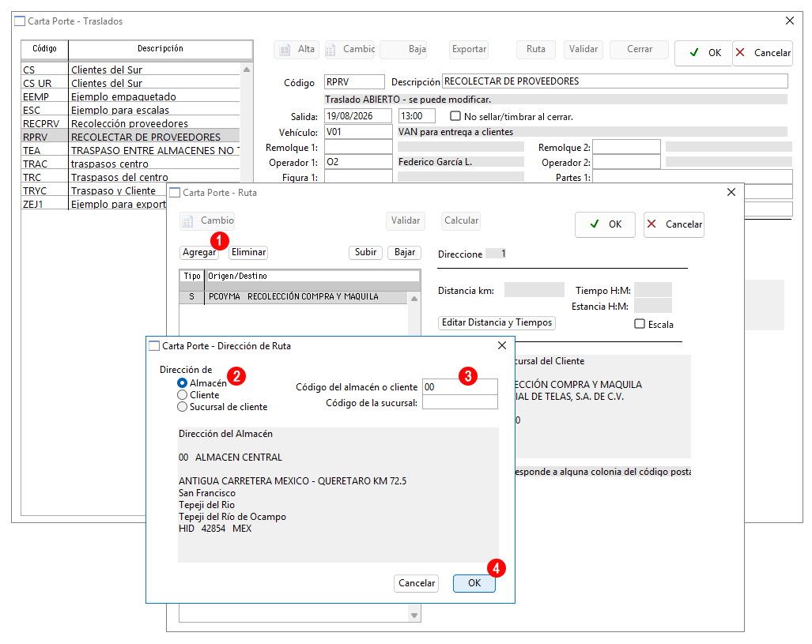Click the Código de la sucursal field

click(460, 402)
